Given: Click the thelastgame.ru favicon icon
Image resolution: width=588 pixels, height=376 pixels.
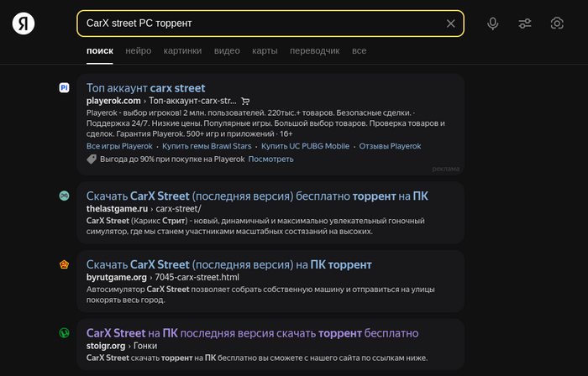Looking at the screenshot, I should tap(64, 196).
